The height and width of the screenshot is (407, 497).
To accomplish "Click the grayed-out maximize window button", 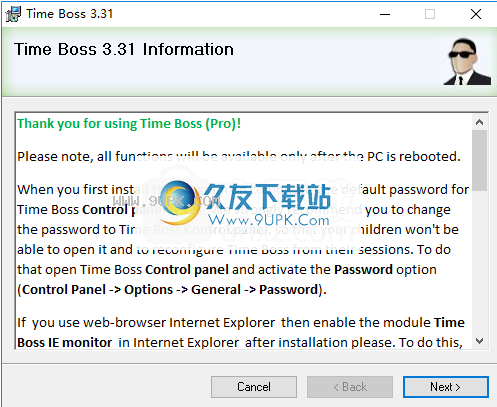I will (x=430, y=14).
